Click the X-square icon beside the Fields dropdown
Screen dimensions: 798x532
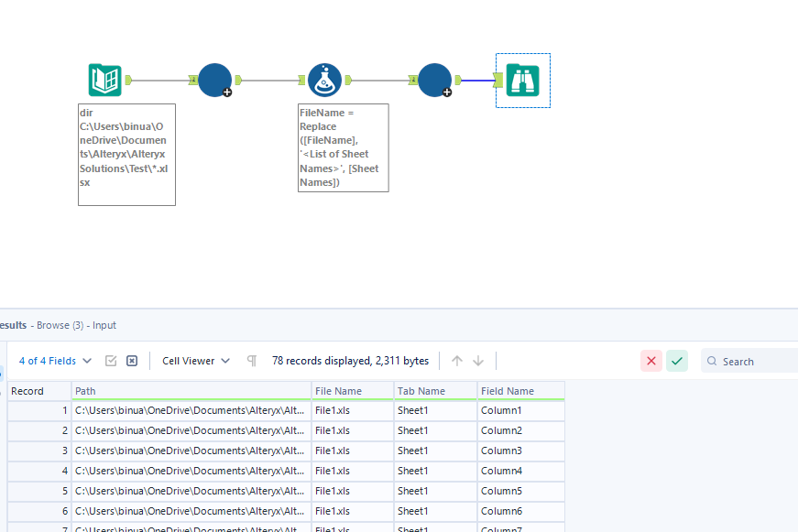132,361
